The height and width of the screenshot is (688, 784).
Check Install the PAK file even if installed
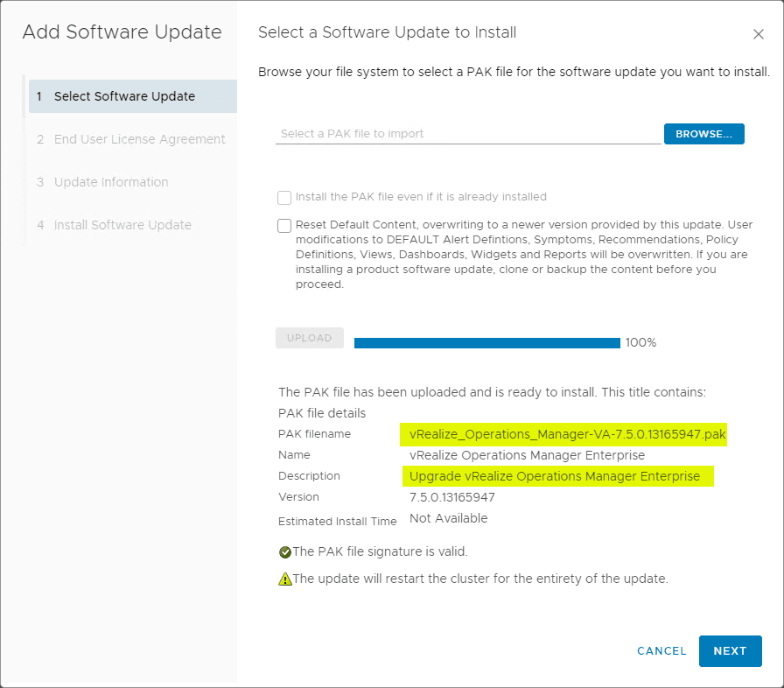pos(284,198)
